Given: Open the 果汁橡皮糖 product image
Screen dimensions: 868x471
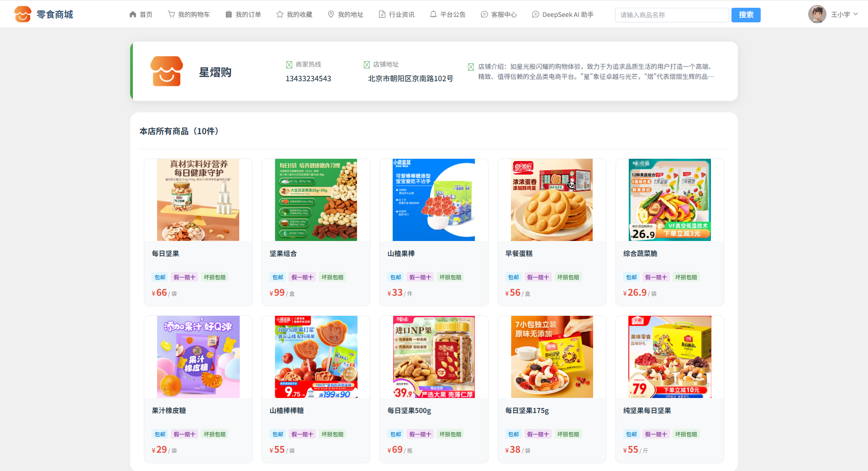Looking at the screenshot, I should (x=198, y=357).
